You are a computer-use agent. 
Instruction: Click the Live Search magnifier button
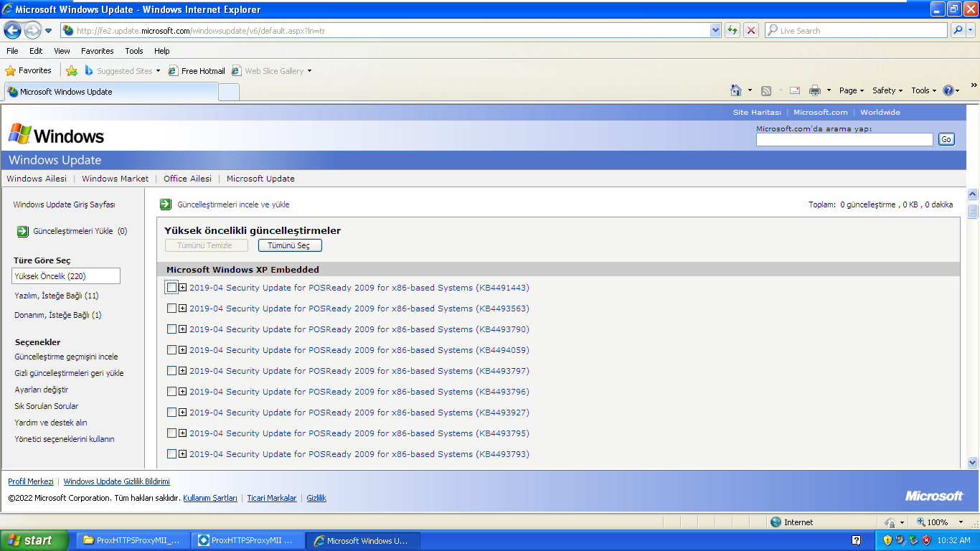(x=957, y=30)
